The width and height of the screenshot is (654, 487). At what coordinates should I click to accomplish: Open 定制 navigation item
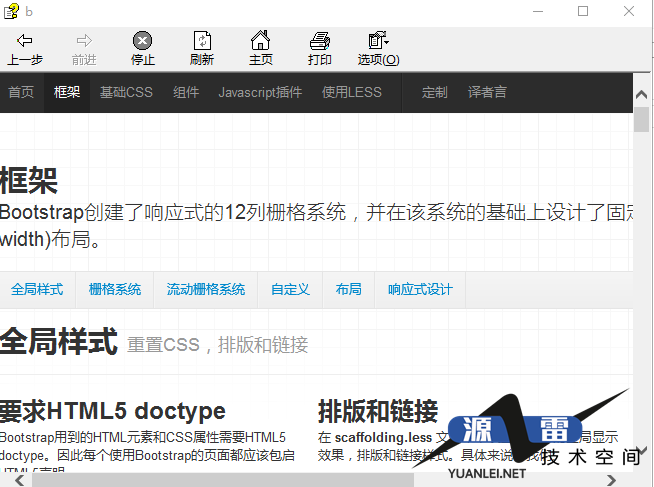coord(434,92)
